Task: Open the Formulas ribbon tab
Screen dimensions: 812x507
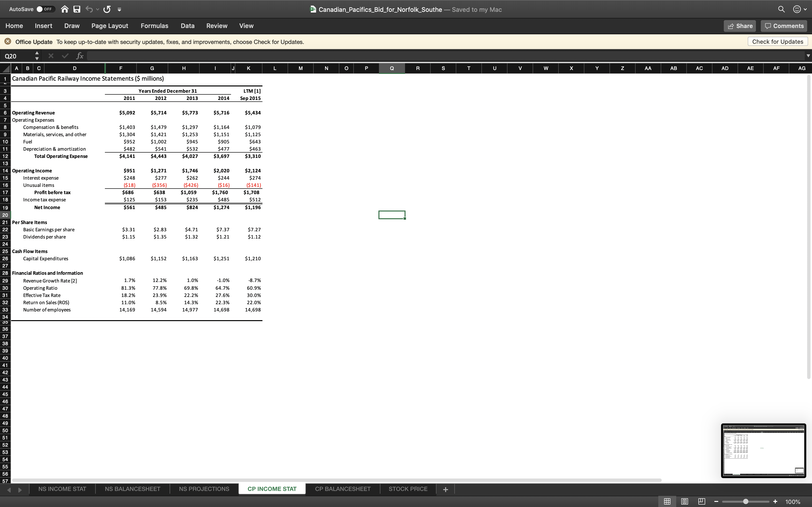Action: coord(154,26)
